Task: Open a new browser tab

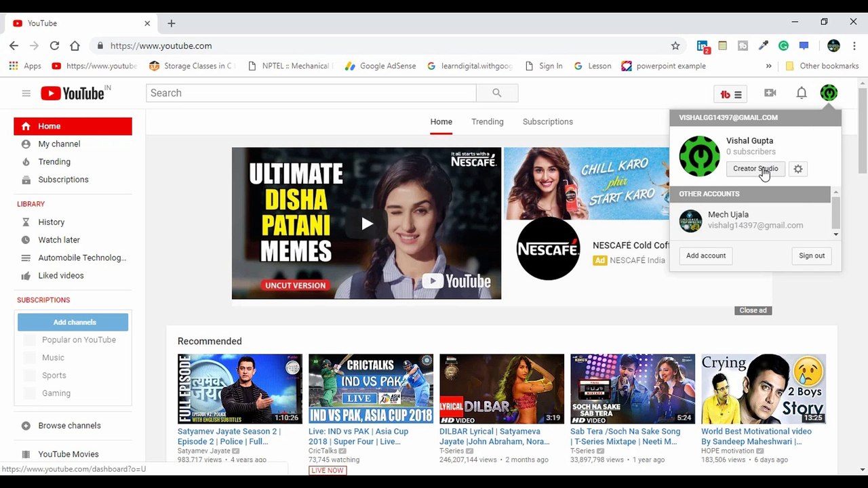Action: pos(171,23)
